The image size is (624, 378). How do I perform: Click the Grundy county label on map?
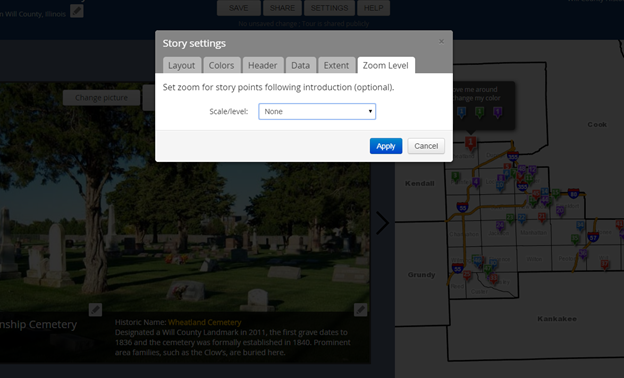[x=421, y=275]
